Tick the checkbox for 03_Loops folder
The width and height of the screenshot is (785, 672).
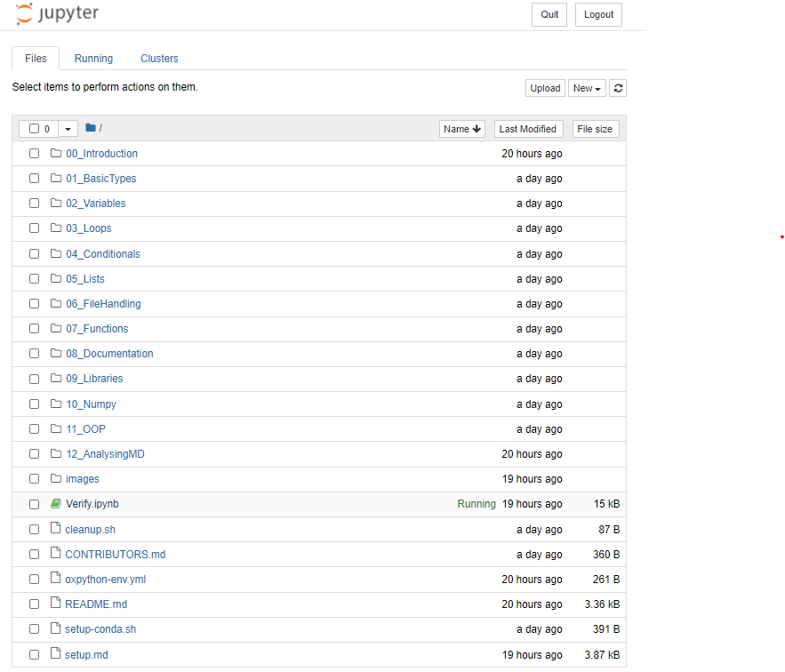pyautogui.click(x=34, y=228)
